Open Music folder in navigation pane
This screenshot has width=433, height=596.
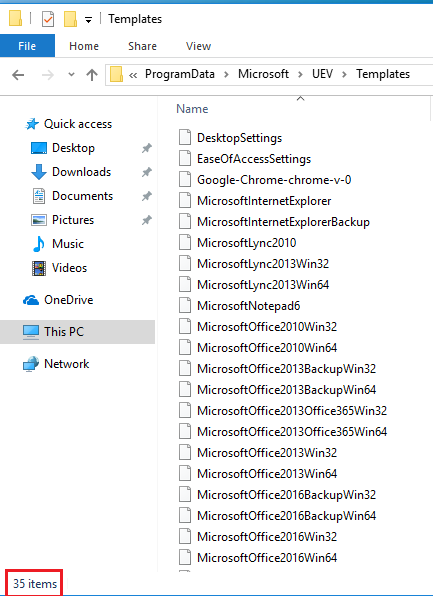click(x=68, y=244)
